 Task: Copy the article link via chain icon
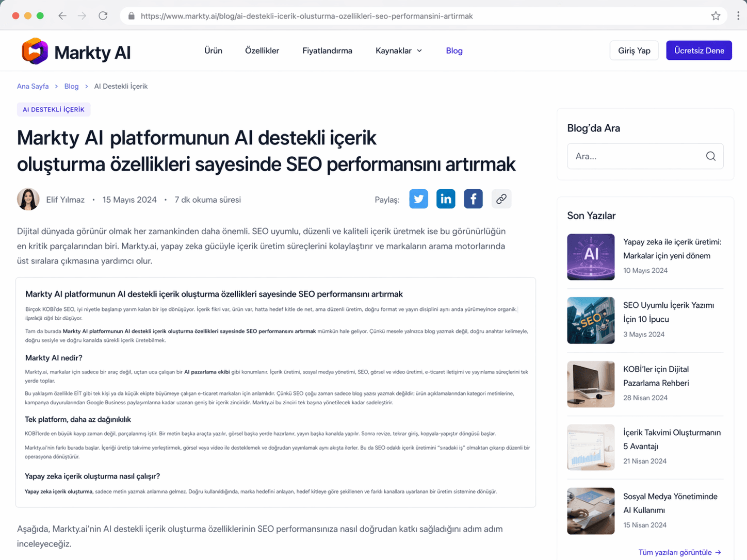(x=501, y=199)
